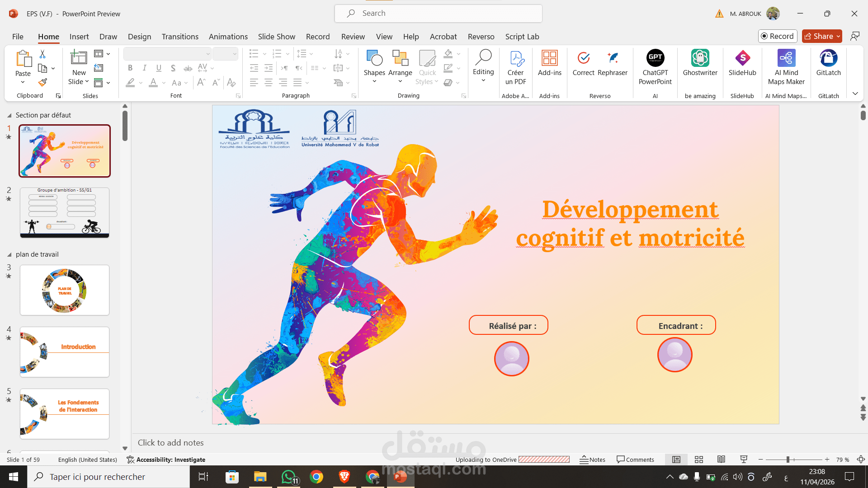
Task: Click to add notes field
Action: (170, 443)
